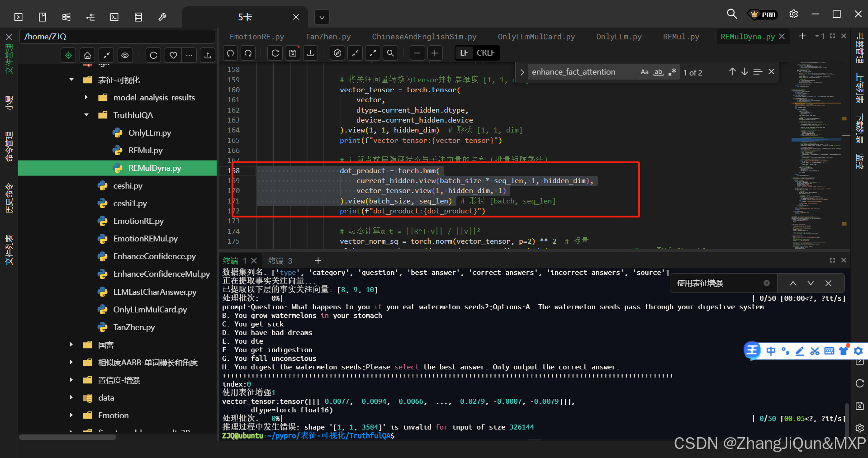Screen dimensions: 868x458
Task: Click the bookmark page icon in top bar
Action: [43, 17]
